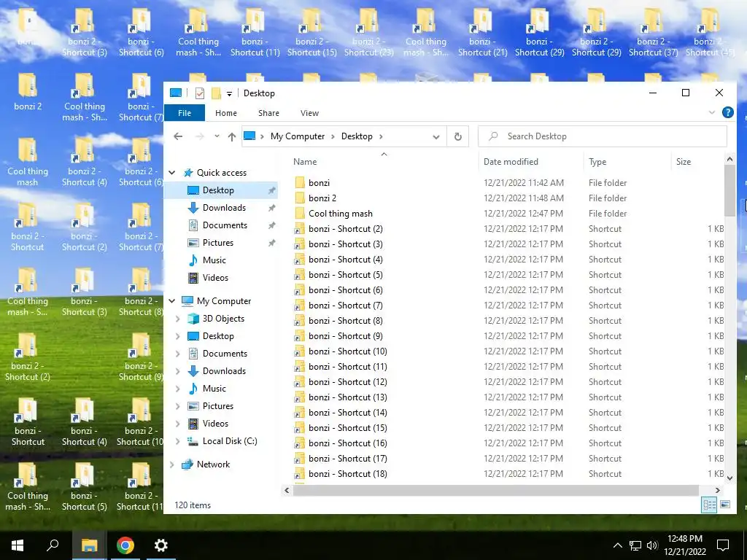Sort by the Type column header
Viewport: 747px width, 560px height.
(597, 162)
